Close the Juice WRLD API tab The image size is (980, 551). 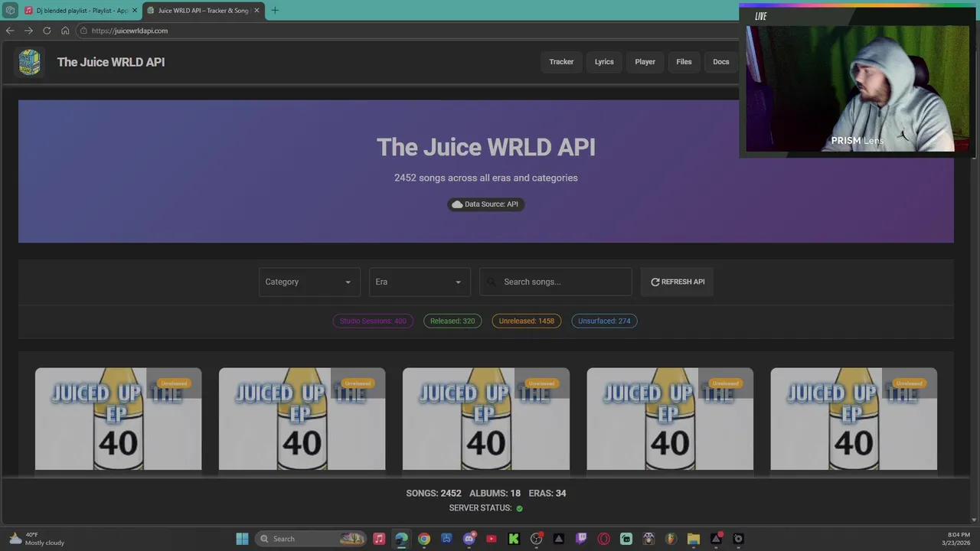[256, 11]
